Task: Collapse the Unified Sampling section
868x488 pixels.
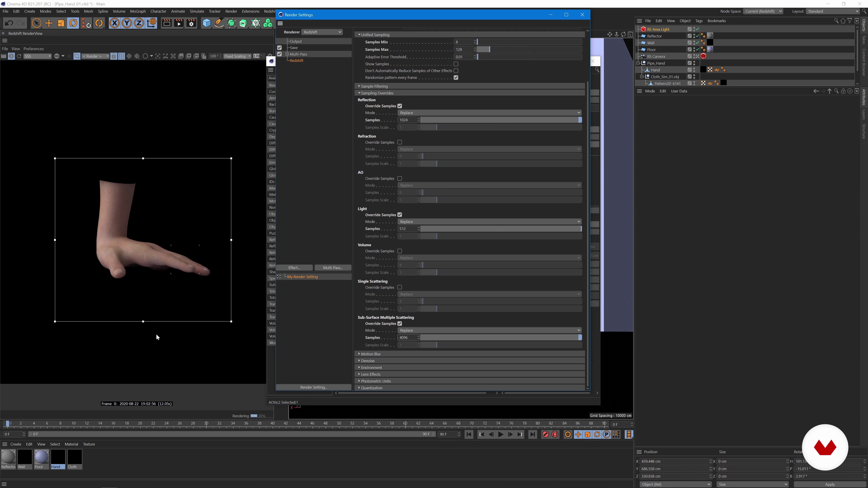Action: point(469,35)
